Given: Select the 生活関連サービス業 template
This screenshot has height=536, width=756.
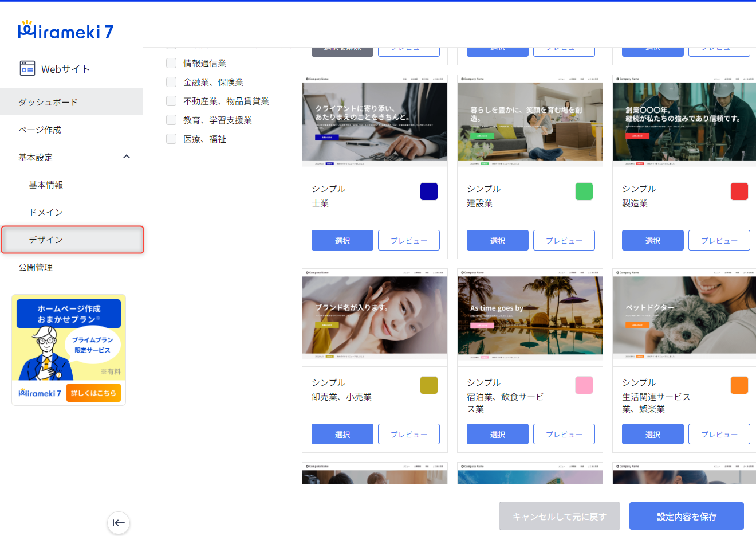Looking at the screenshot, I should tap(653, 434).
